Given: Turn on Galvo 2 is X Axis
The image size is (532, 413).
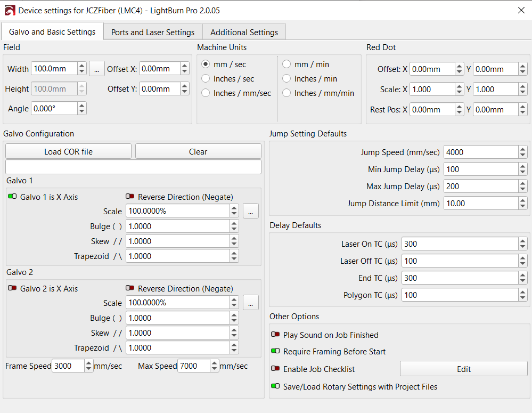Looking at the screenshot, I should (x=12, y=288).
